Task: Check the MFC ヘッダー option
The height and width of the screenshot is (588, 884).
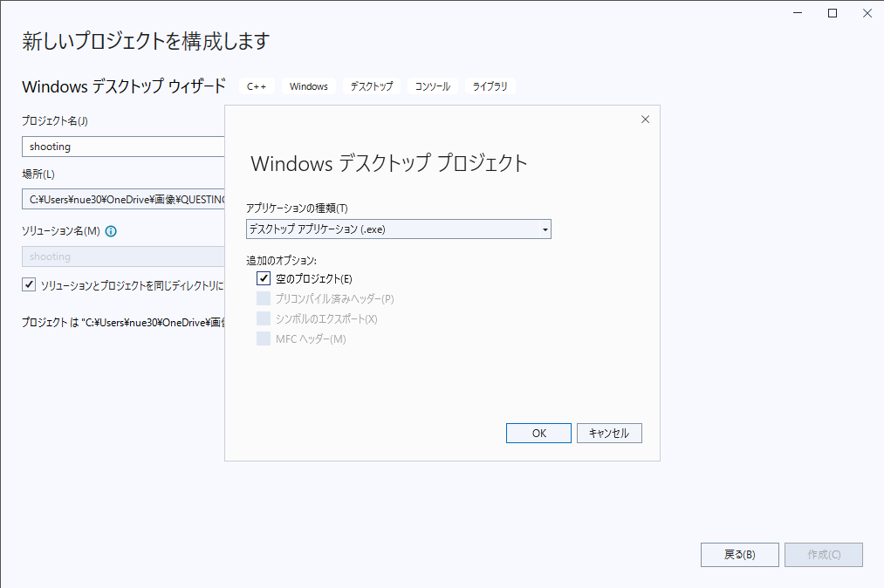Action: (x=263, y=338)
